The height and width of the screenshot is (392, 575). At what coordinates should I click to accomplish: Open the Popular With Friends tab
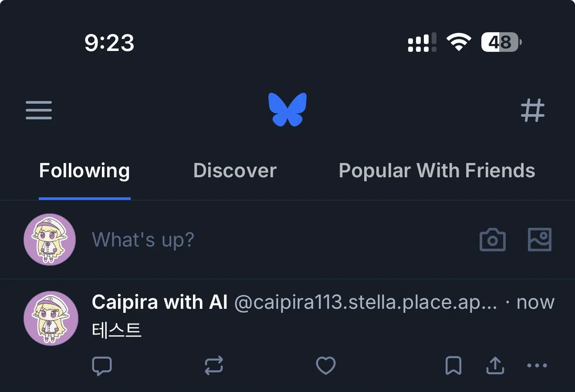click(x=437, y=171)
